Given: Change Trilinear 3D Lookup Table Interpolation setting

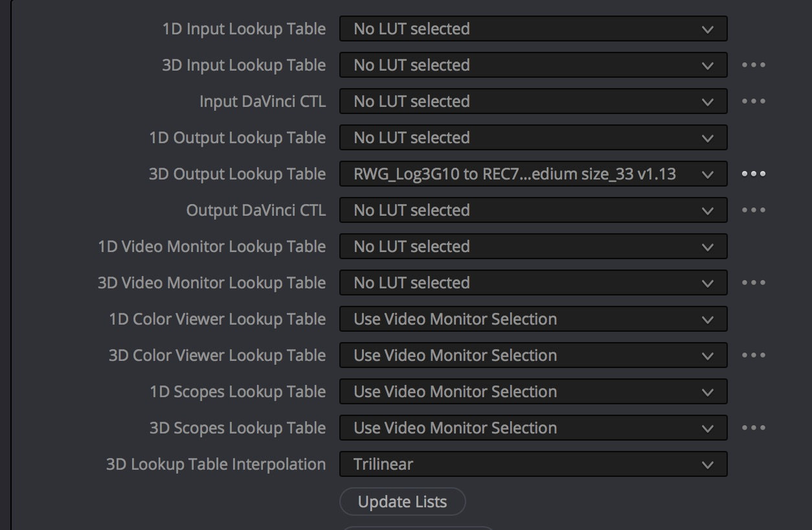Looking at the screenshot, I should (x=533, y=465).
